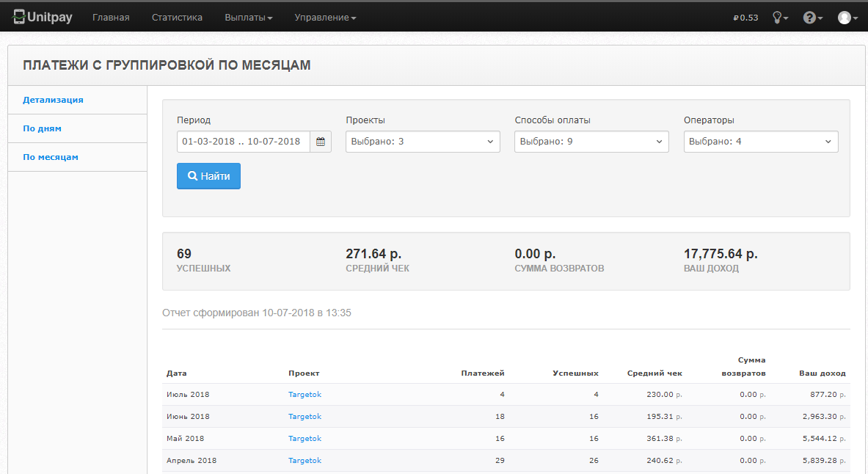This screenshot has width=868, height=474.
Task: Click the account balance 0.53 indicator
Action: point(745,18)
